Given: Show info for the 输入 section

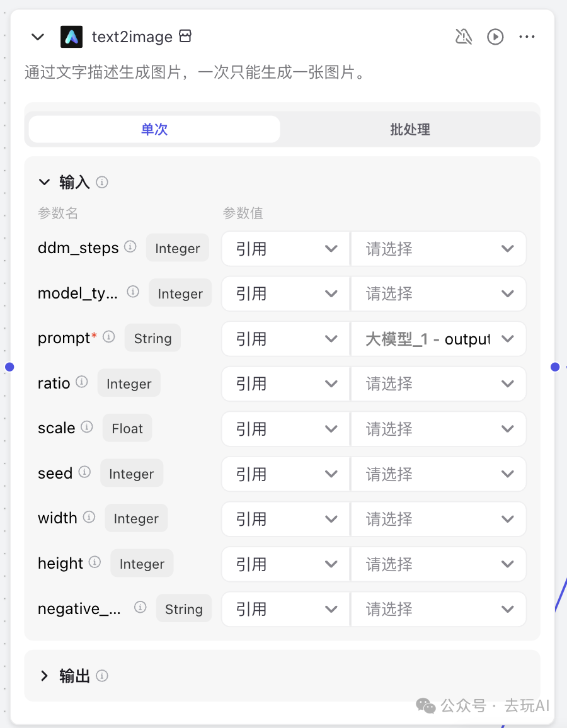Looking at the screenshot, I should point(102,182).
